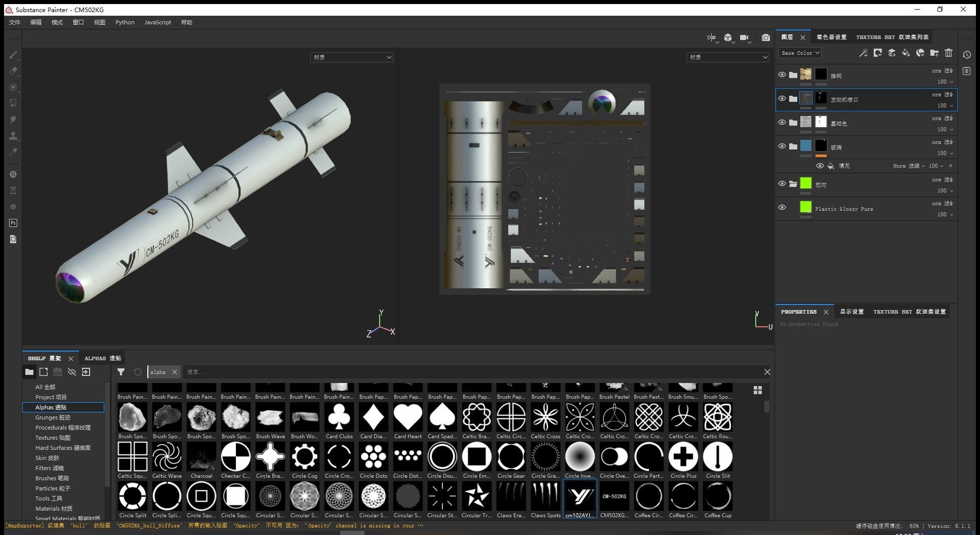
Task: Open the Python menu
Action: pyautogui.click(x=125, y=22)
